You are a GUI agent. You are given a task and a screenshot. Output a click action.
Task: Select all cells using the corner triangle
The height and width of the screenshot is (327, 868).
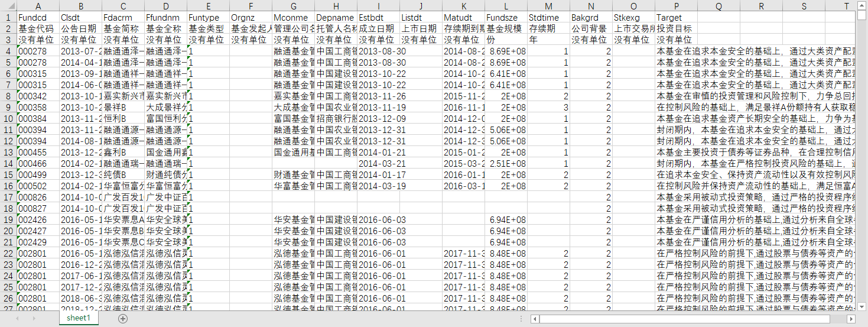[x=8, y=6]
